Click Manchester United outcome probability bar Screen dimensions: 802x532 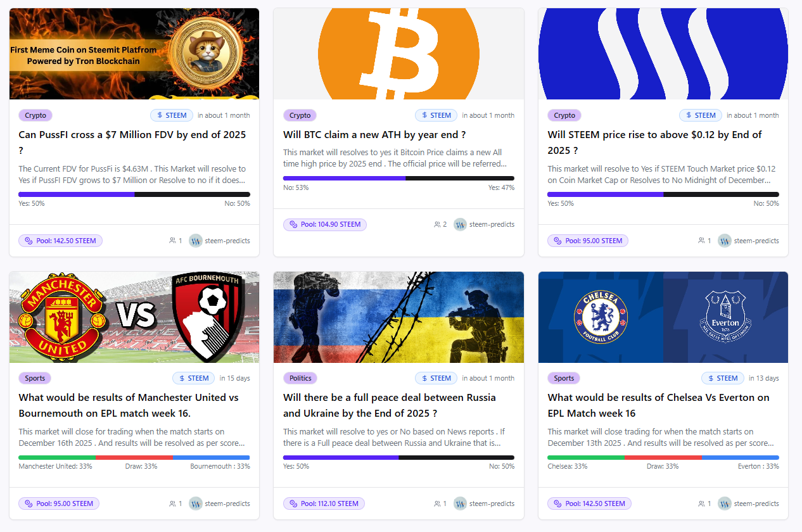tap(134, 457)
